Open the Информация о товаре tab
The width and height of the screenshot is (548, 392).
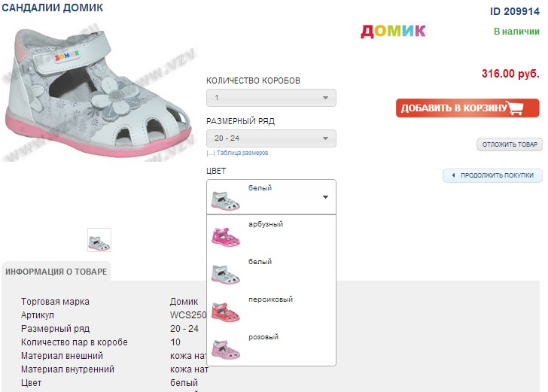[x=56, y=272]
